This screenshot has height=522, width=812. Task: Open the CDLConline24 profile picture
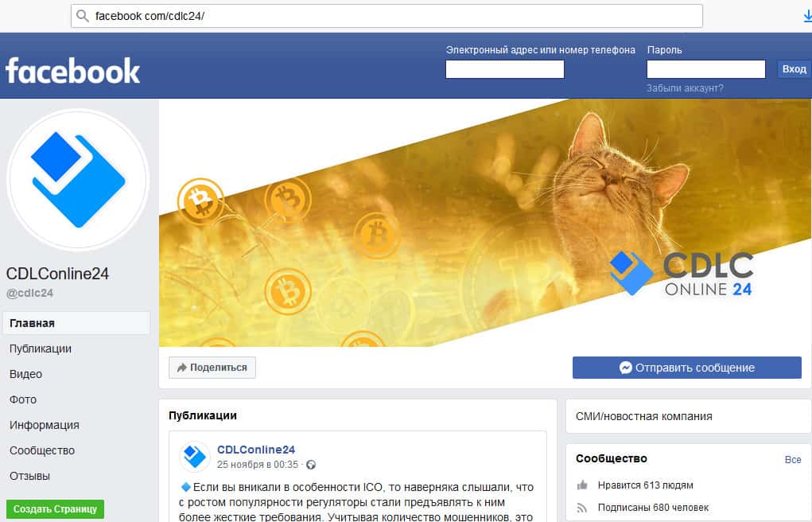(x=78, y=180)
